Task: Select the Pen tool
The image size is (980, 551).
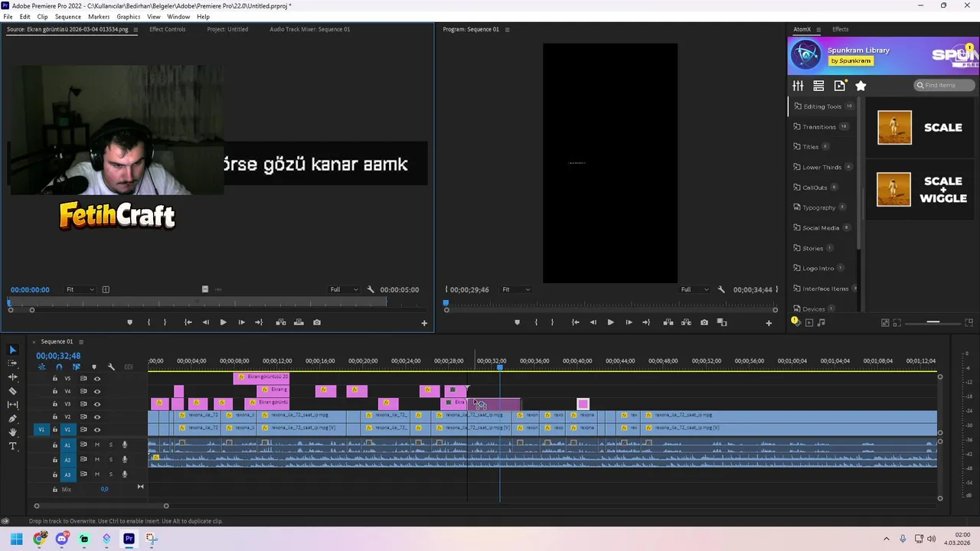Action: coord(12,419)
